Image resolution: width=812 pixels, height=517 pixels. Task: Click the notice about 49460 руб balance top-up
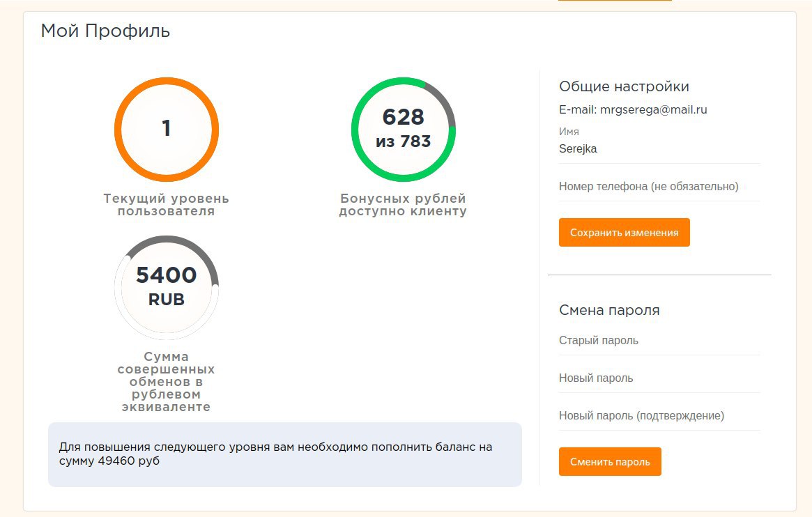click(x=285, y=454)
